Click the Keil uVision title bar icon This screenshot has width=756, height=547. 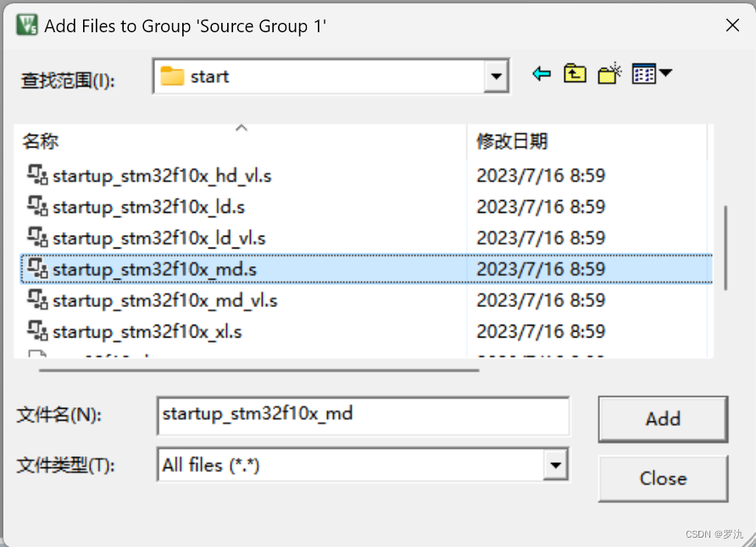click(x=26, y=25)
